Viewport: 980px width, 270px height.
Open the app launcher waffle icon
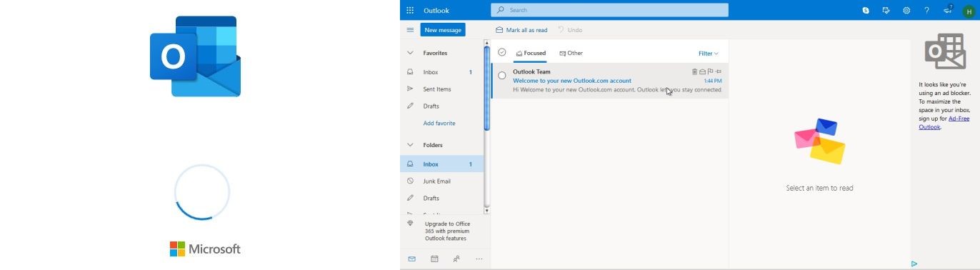[410, 10]
